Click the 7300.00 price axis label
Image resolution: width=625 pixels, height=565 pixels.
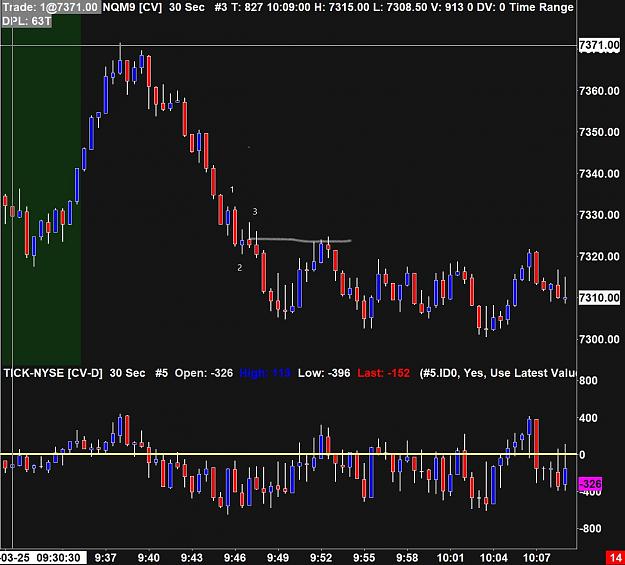coord(599,339)
